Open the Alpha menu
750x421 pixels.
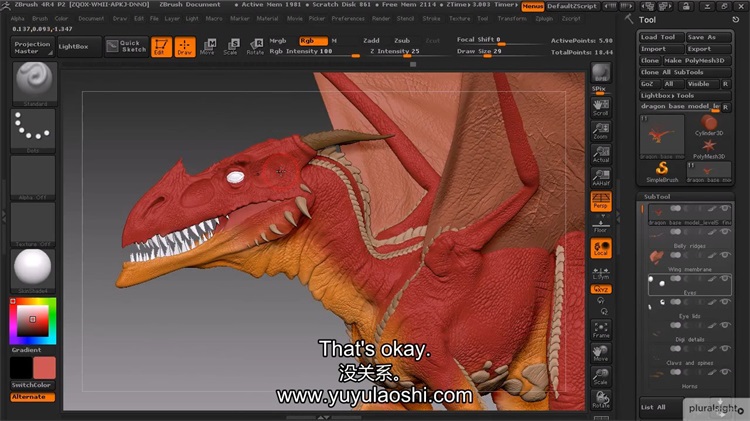click(18, 18)
